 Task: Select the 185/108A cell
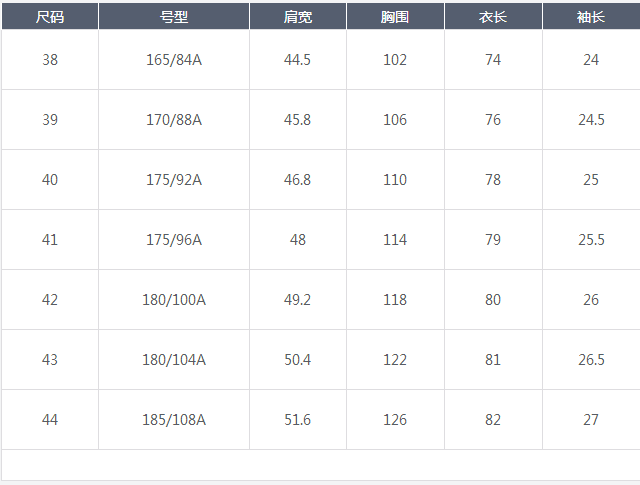[174, 420]
